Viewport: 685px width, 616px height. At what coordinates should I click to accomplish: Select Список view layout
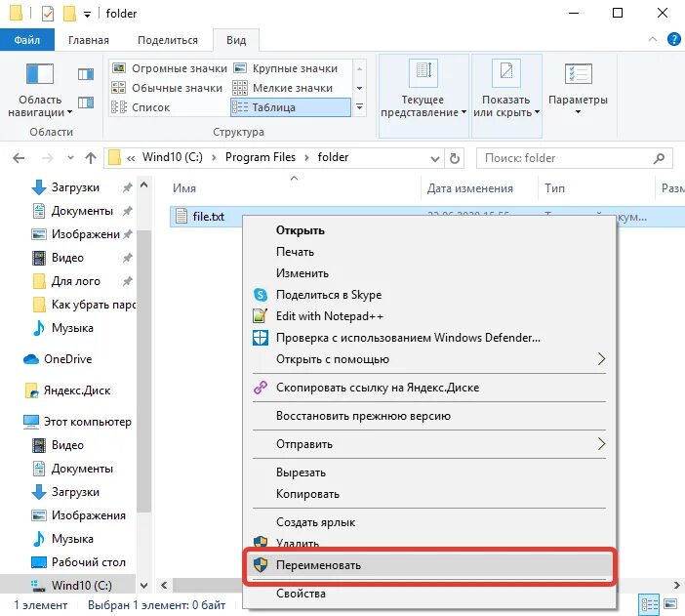(141, 107)
